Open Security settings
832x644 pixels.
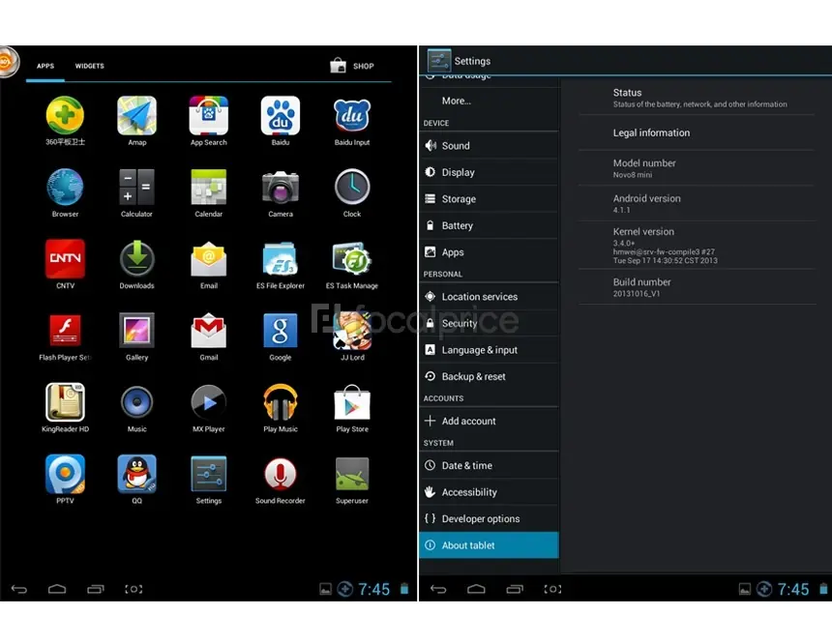[x=489, y=323]
